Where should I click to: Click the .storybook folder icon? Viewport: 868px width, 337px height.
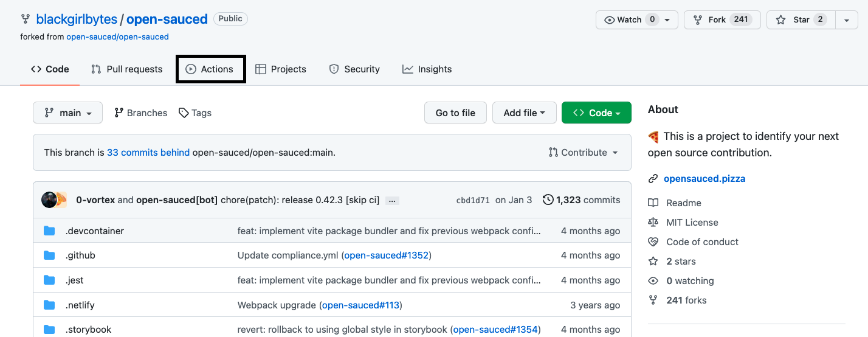(49, 330)
